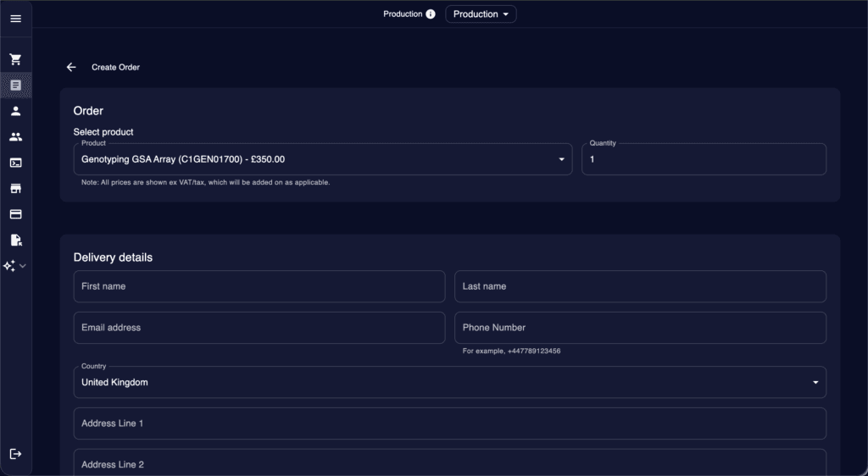Go back using the arrow icon

(x=71, y=67)
